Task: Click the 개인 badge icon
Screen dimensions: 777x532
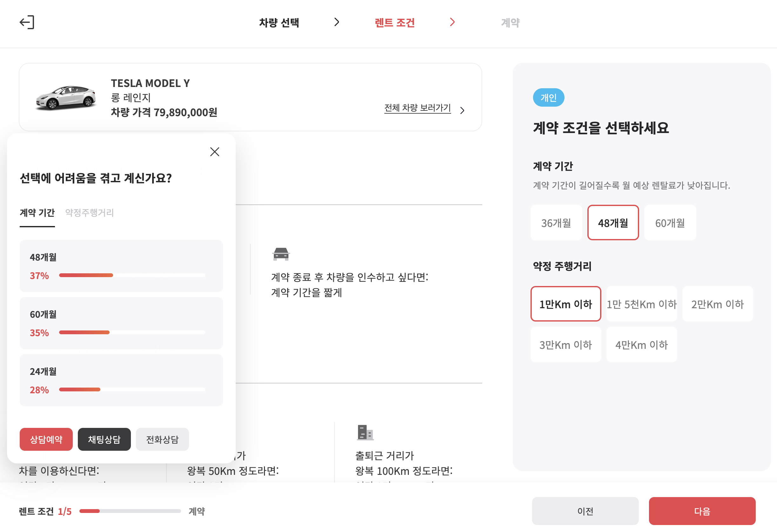Action: [x=548, y=97]
